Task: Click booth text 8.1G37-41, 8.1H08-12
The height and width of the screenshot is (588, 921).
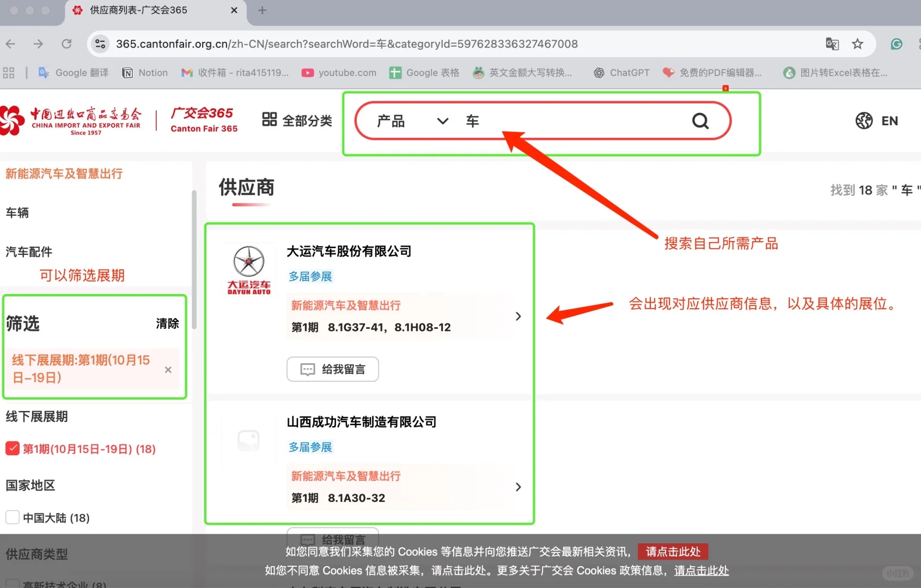Action: 389,327
